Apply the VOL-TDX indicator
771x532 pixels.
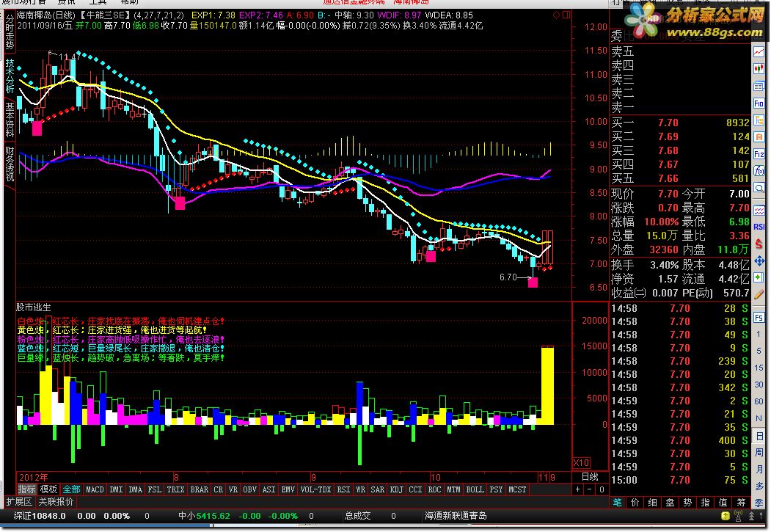[x=315, y=489]
